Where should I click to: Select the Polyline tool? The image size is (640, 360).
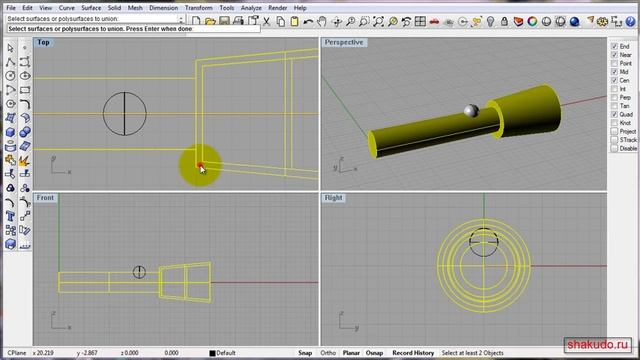[x=11, y=62]
